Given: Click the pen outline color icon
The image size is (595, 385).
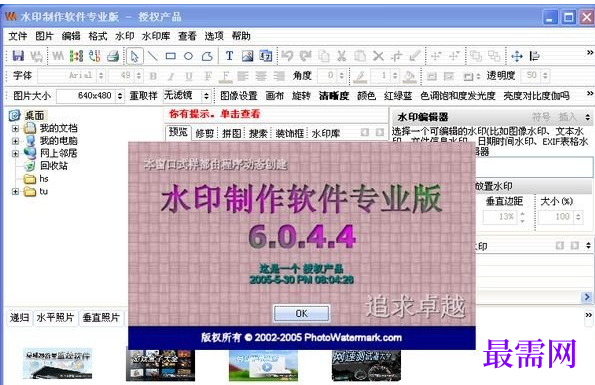Looking at the screenshot, I should 359,76.
